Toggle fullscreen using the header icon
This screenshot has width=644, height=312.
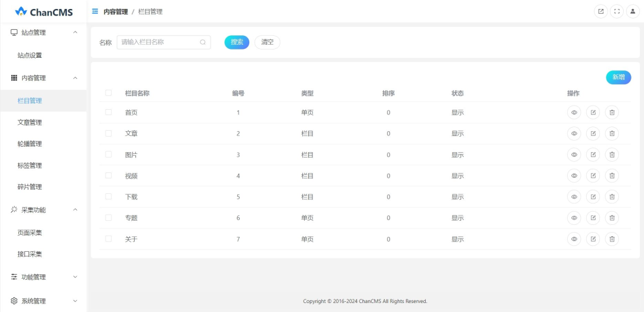pos(617,11)
